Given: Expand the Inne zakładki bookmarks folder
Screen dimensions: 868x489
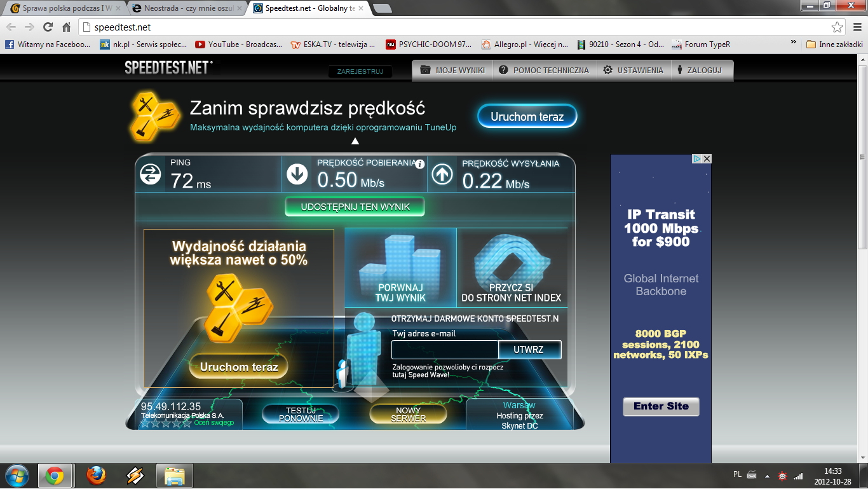Looking at the screenshot, I should (834, 45).
